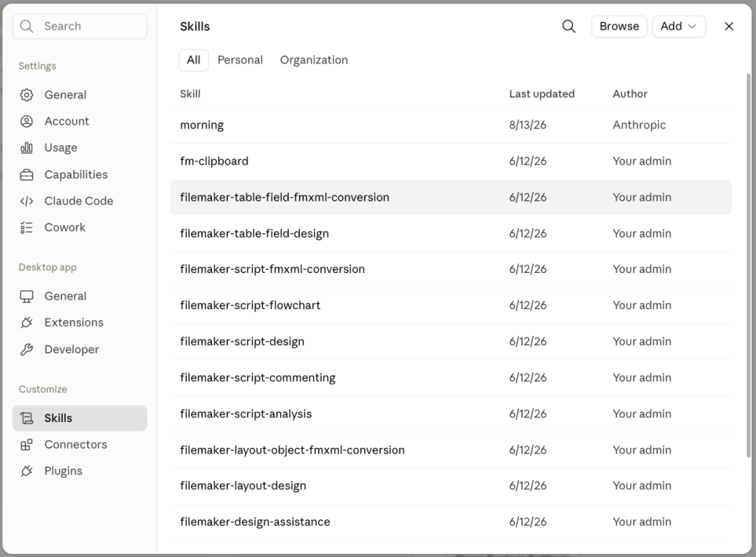Open Connectors via blocks icon
Viewport: 756px width, 557px height.
point(27,445)
